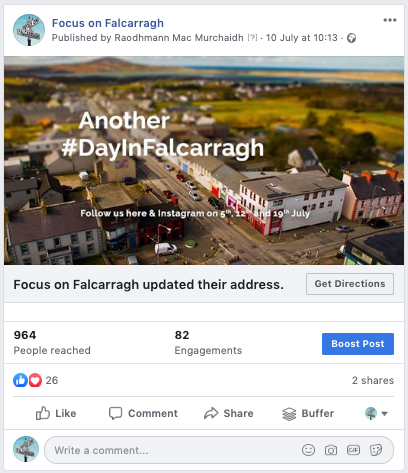Insert an emoji in the comment
Image resolution: width=408 pixels, height=473 pixels.
coord(308,450)
